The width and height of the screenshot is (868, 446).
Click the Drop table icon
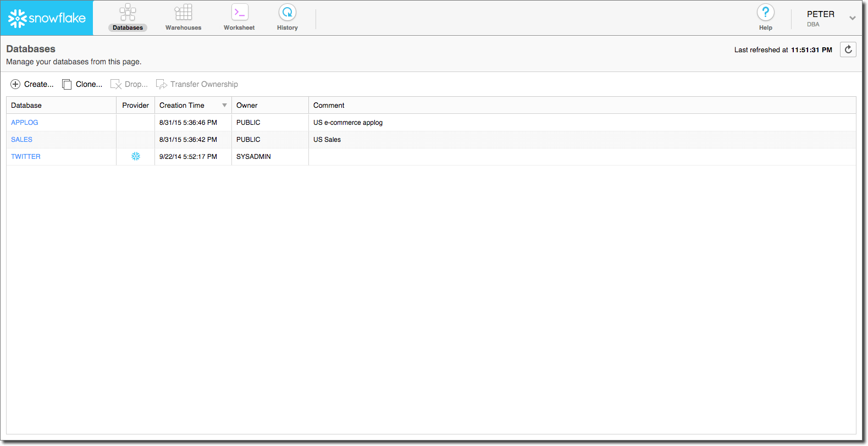pos(116,84)
